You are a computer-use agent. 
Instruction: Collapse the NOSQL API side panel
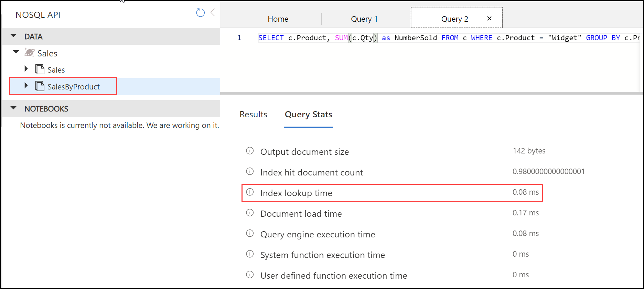click(213, 13)
